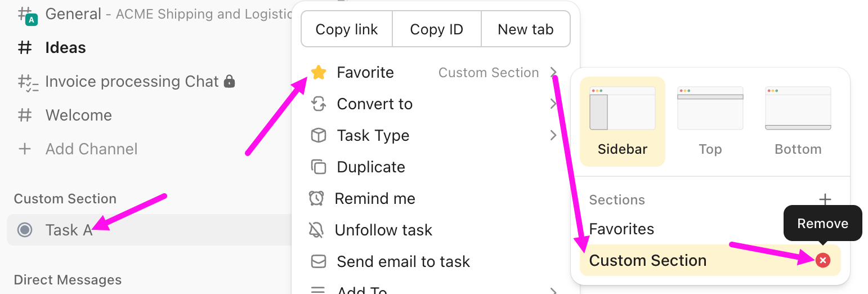This screenshot has width=868, height=294.
Task: Choose Favorites in the Sections list
Action: (x=621, y=229)
